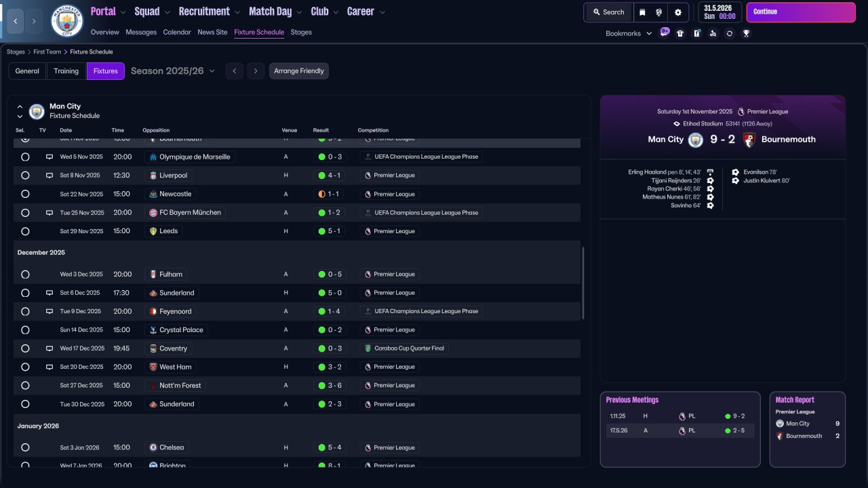Open the Liverpool opposition link
The image size is (868, 488).
[x=168, y=176]
